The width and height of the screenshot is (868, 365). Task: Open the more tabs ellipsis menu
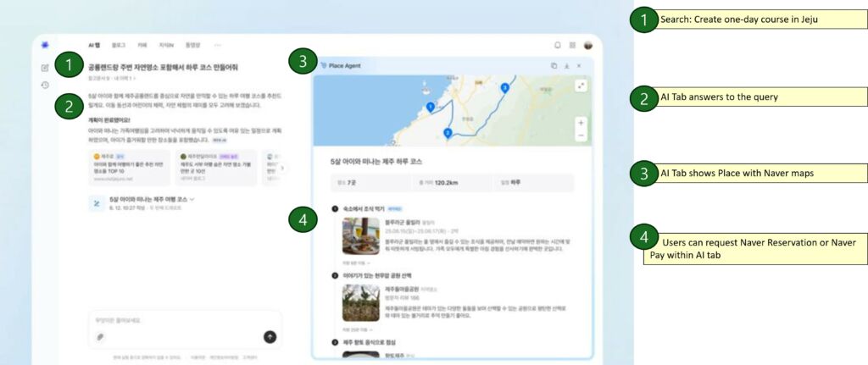(x=218, y=46)
